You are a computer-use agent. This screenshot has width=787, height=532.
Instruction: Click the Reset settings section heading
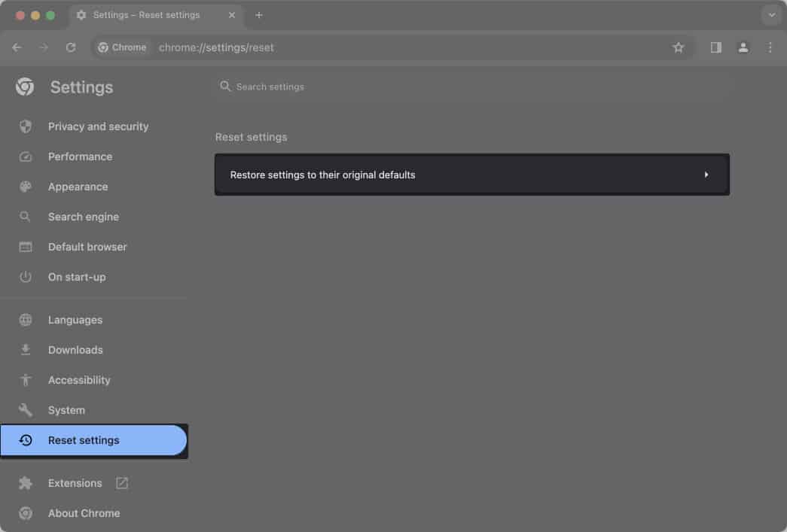[252, 137]
